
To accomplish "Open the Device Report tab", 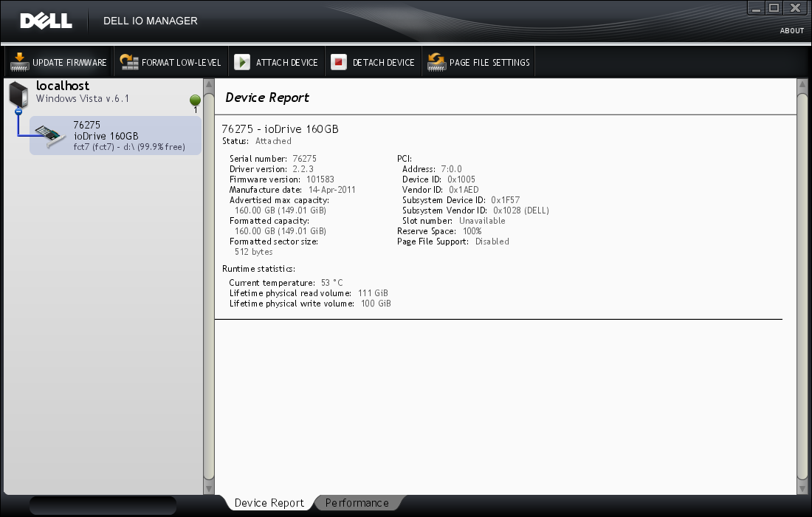I will [x=269, y=503].
